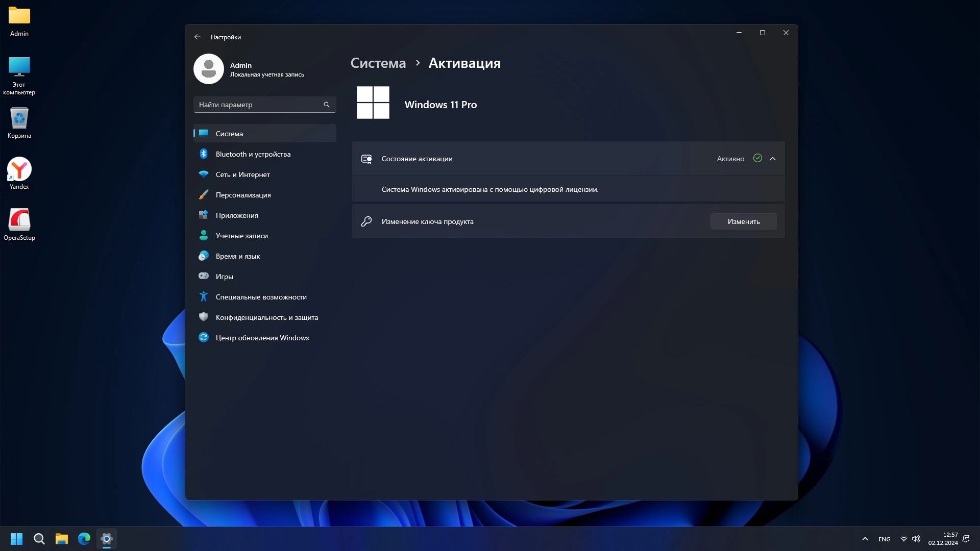Click the Игры gamepad icon
The width and height of the screenshot is (980, 551).
pos(204,276)
